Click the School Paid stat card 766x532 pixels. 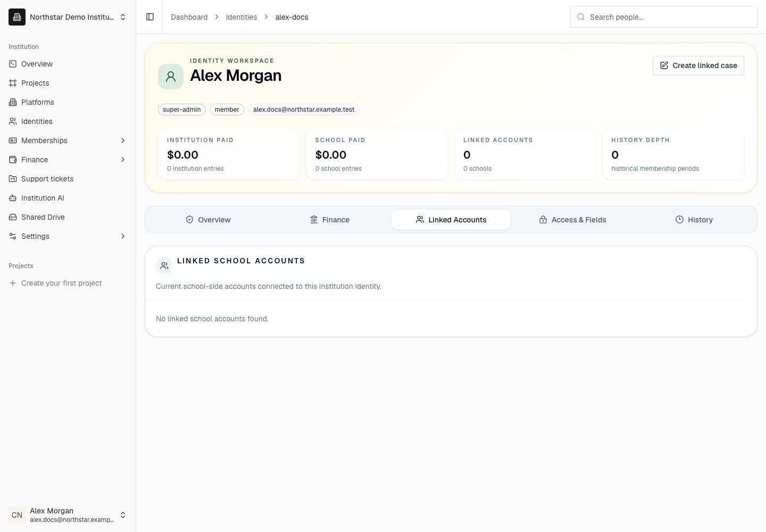(x=377, y=154)
